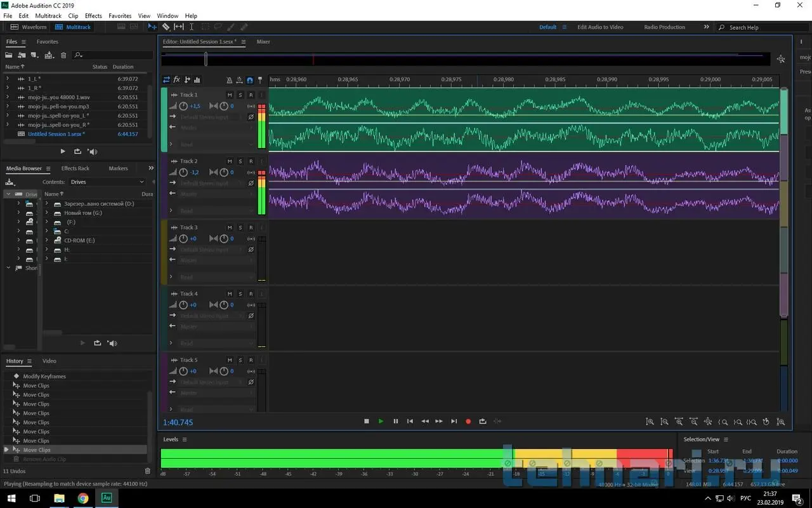Arm Track 3 for recording

point(251,227)
